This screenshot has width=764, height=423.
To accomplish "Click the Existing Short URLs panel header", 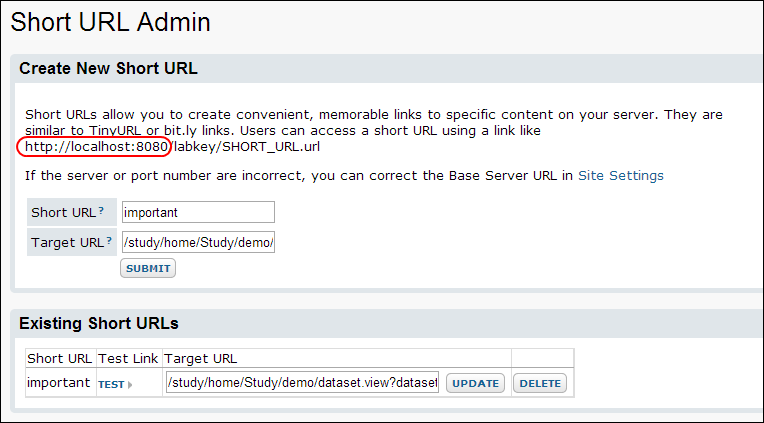I will (x=99, y=323).
